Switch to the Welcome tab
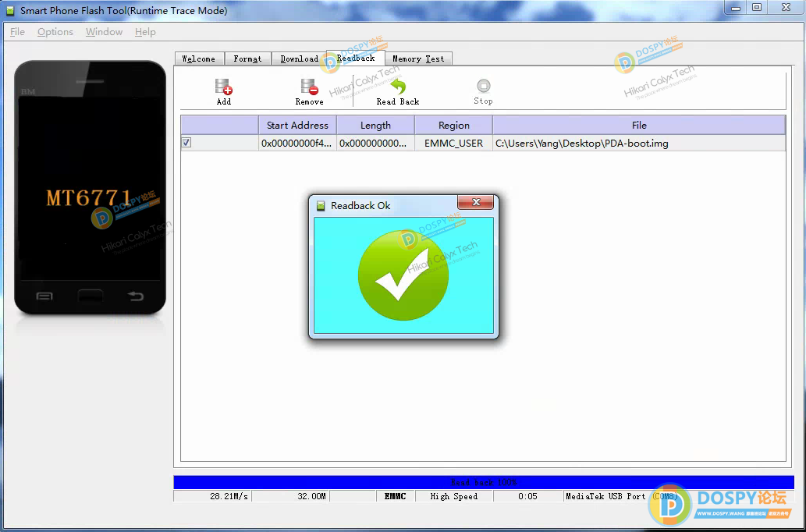 (x=199, y=59)
